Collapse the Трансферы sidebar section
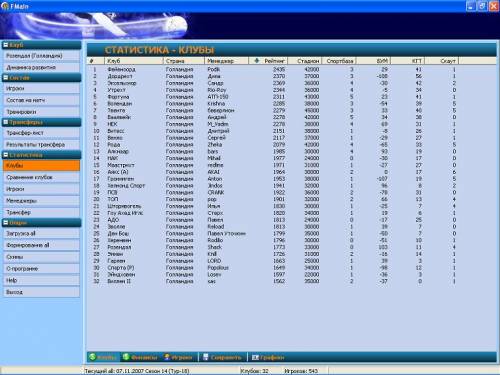 (x=5, y=122)
